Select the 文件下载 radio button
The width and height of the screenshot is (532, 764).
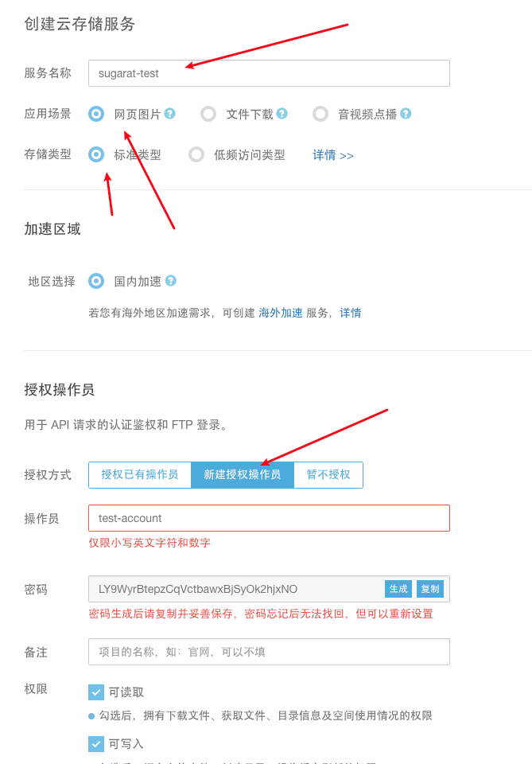pyautogui.click(x=208, y=114)
